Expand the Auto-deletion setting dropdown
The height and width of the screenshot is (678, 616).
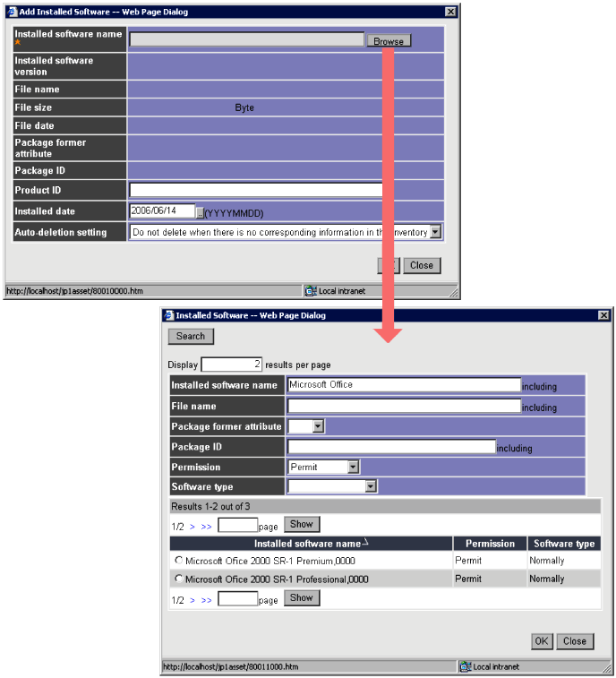pyautogui.click(x=436, y=232)
